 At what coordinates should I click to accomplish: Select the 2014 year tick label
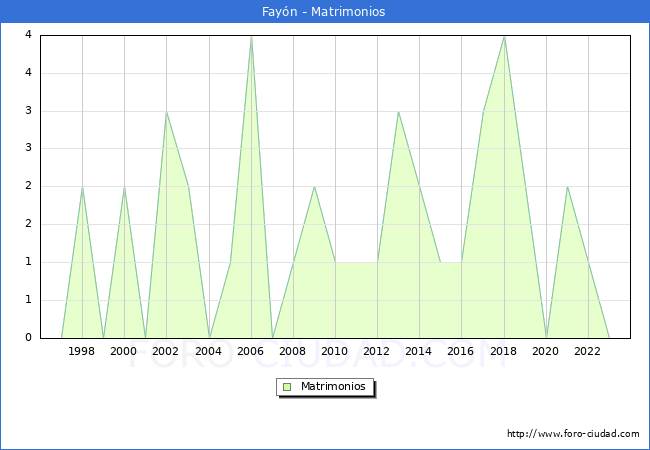(x=419, y=351)
